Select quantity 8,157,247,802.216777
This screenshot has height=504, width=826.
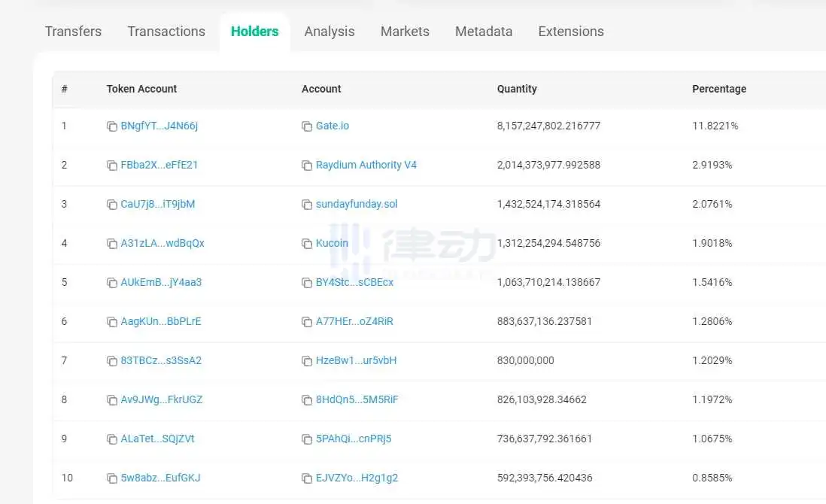548,126
